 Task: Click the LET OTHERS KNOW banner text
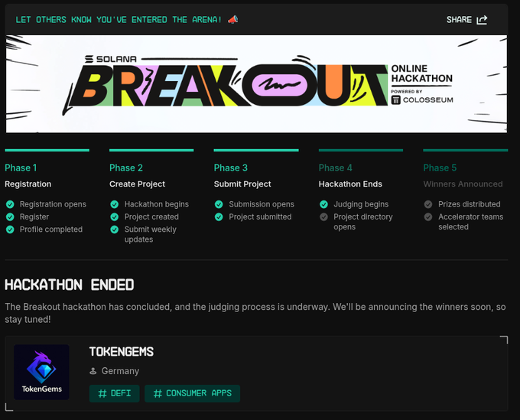coord(119,20)
